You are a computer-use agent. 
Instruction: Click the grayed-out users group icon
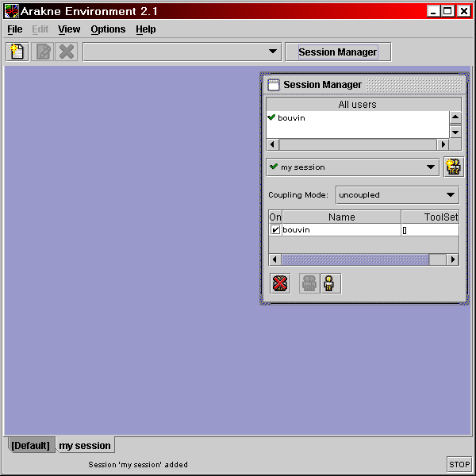309,283
